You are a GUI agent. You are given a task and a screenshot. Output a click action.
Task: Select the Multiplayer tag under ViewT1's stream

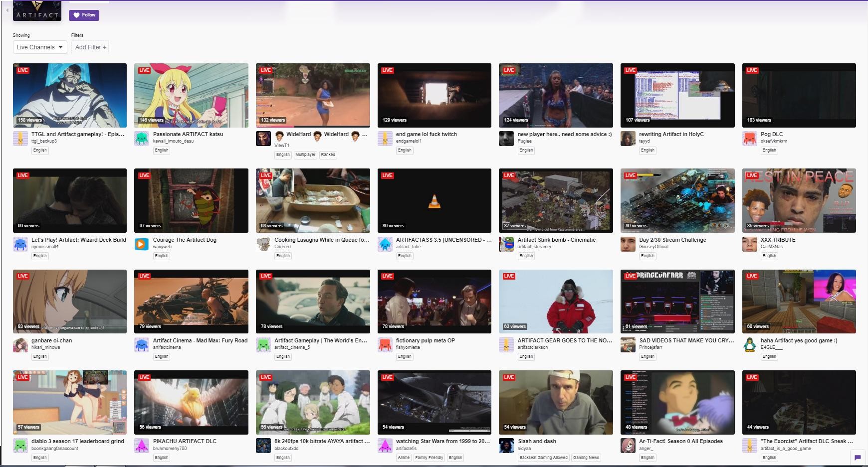pyautogui.click(x=305, y=155)
